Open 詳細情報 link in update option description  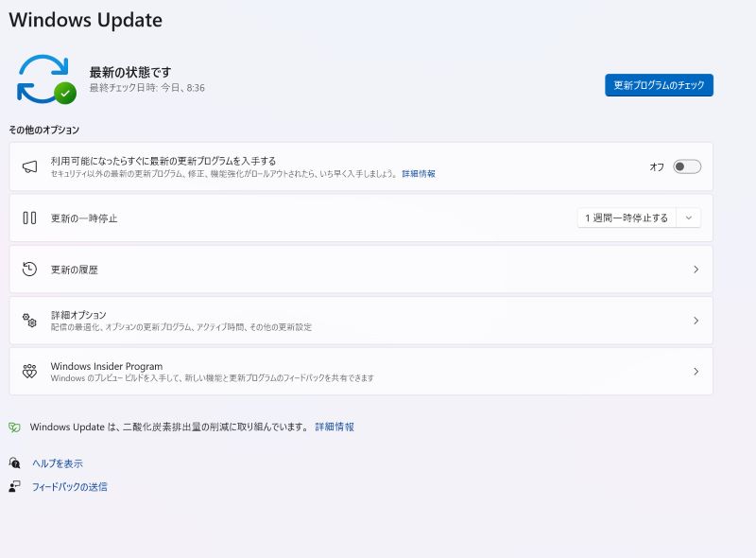[419, 174]
